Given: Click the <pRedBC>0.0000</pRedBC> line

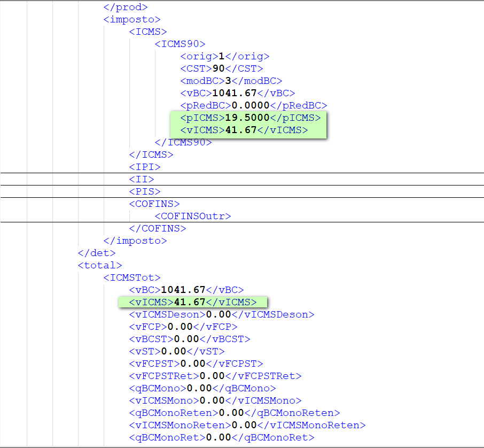Looking at the screenshot, I should 254,105.
